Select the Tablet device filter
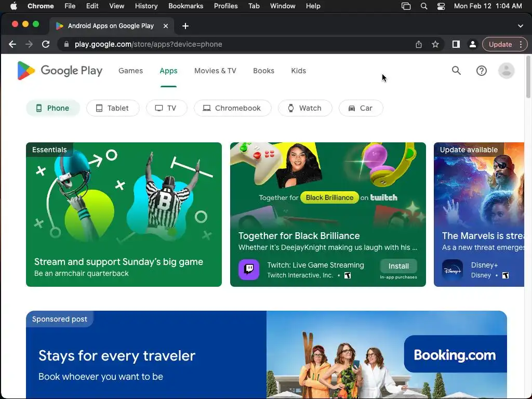532x399 pixels. pyautogui.click(x=113, y=108)
